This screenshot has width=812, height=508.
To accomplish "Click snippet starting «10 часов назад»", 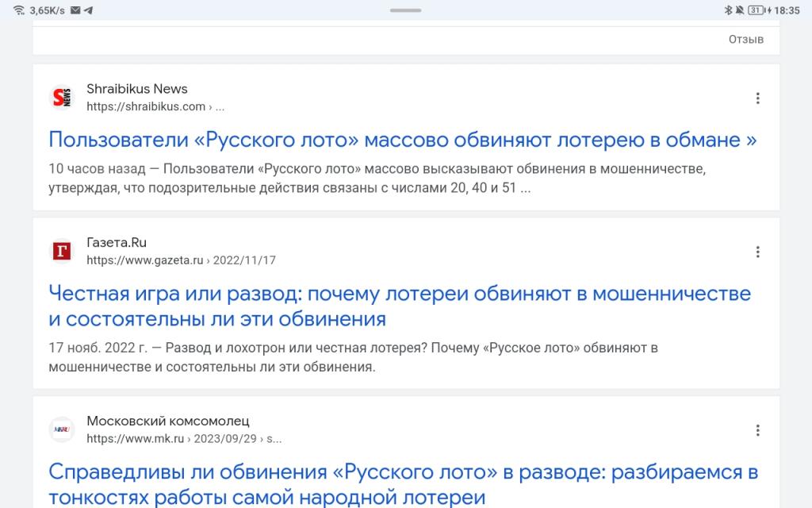I will [377, 179].
